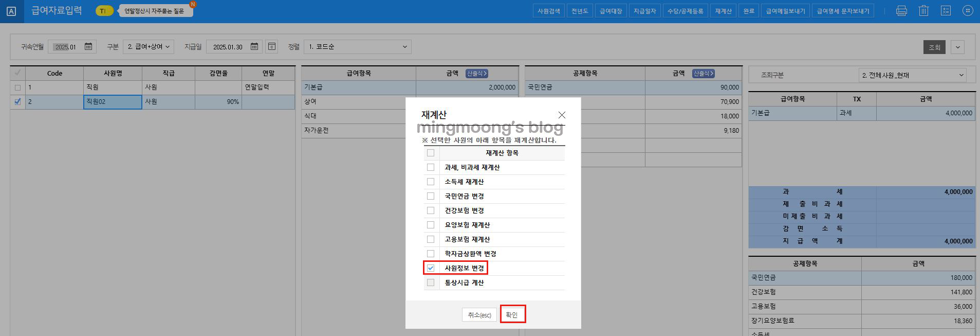
Task: Open the 구분 dropdown showing 급여+상여
Action: pyautogui.click(x=149, y=47)
